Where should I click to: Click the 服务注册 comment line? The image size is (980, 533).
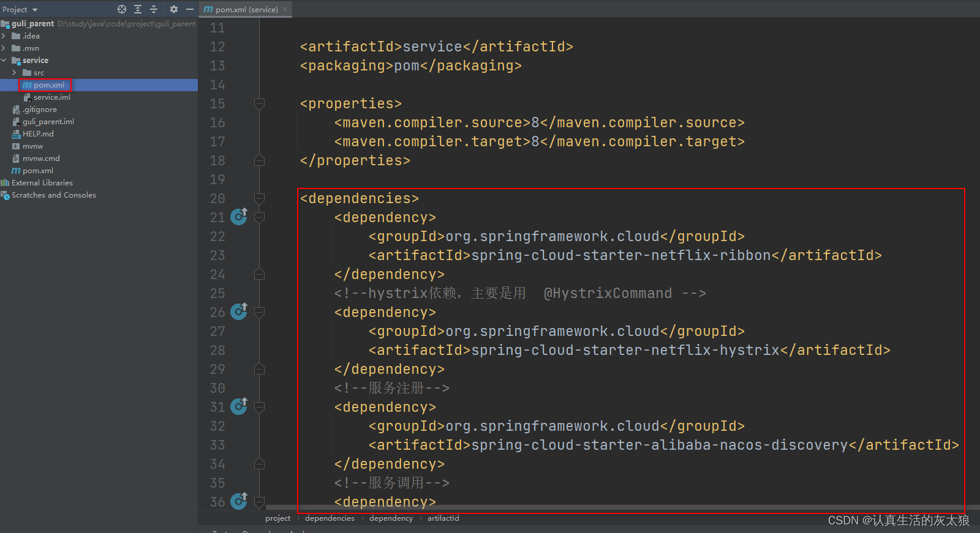391,388
